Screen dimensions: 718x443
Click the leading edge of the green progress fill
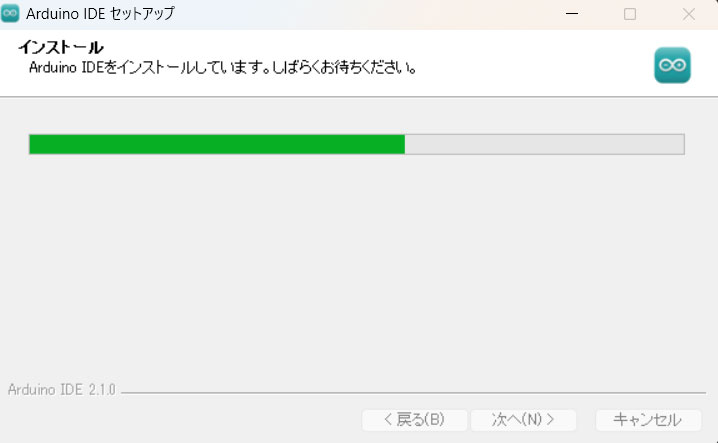pos(402,144)
